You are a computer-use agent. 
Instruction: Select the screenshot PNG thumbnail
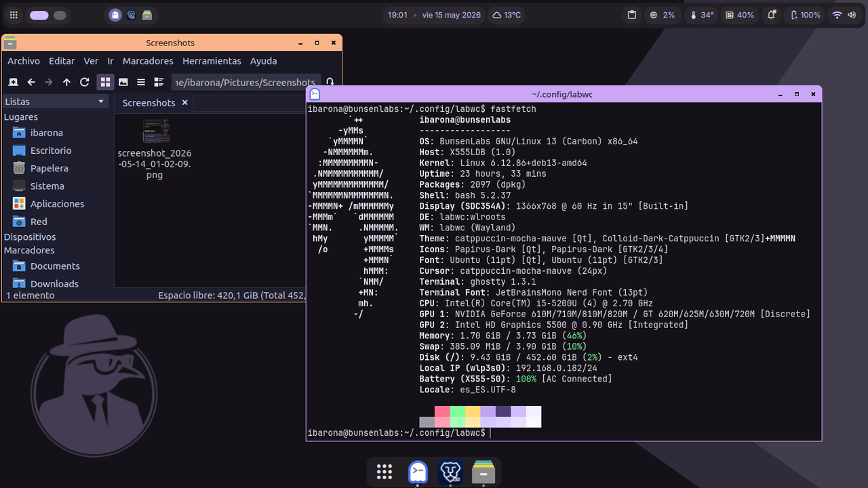pyautogui.click(x=155, y=131)
